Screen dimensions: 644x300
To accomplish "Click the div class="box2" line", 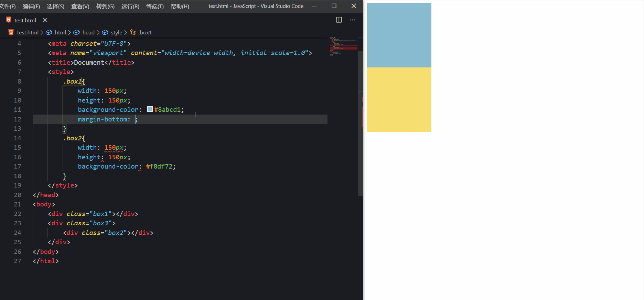I will click(x=108, y=233).
